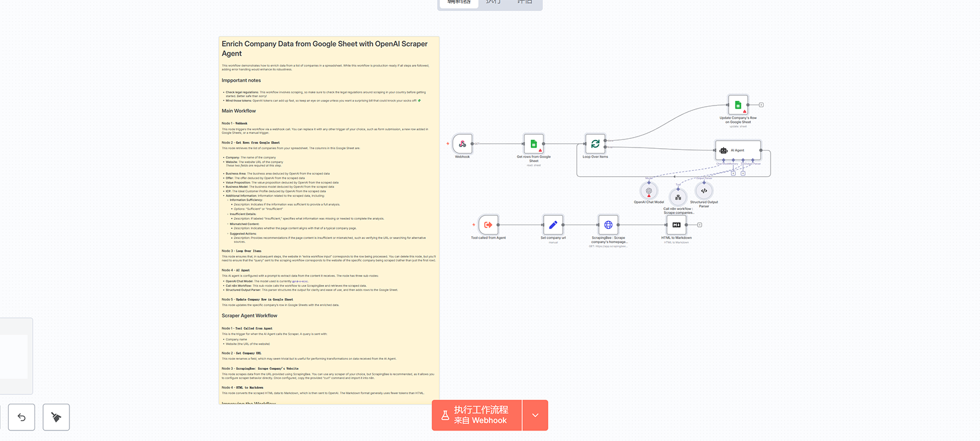Select the Tool called from Agent trigger
This screenshot has width=980, height=441.
tap(488, 225)
